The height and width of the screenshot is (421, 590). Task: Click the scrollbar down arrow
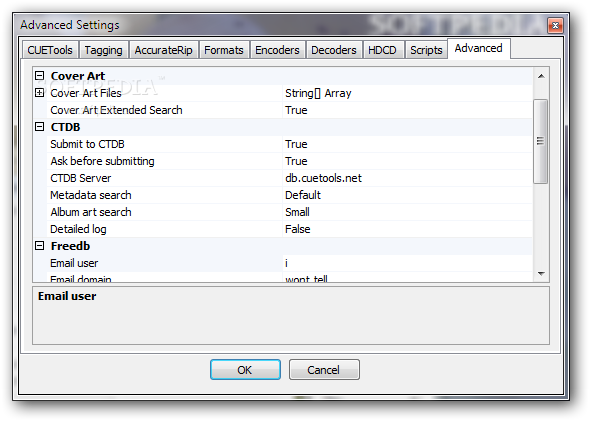pyautogui.click(x=541, y=274)
